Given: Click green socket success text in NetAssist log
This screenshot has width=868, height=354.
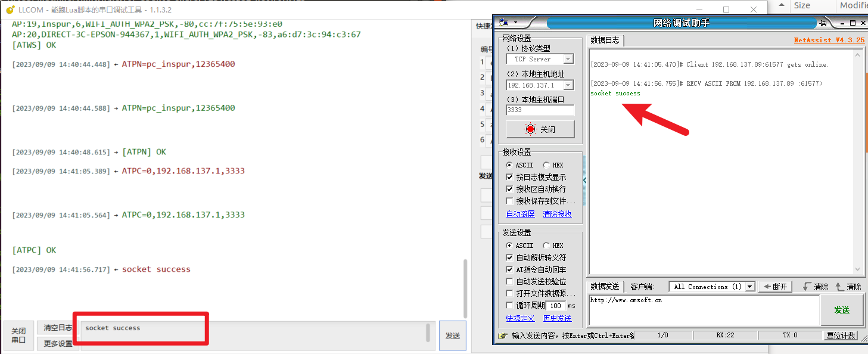Looking at the screenshot, I should [615, 94].
